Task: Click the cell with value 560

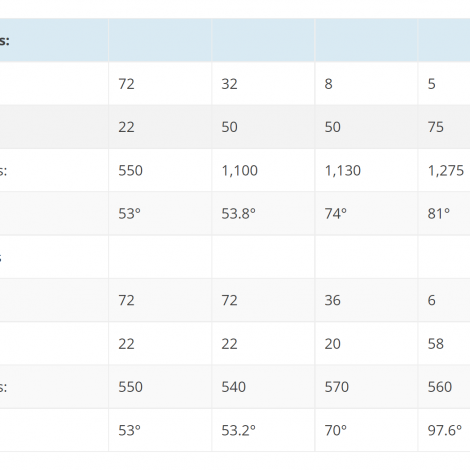Action: pyautogui.click(x=444, y=387)
